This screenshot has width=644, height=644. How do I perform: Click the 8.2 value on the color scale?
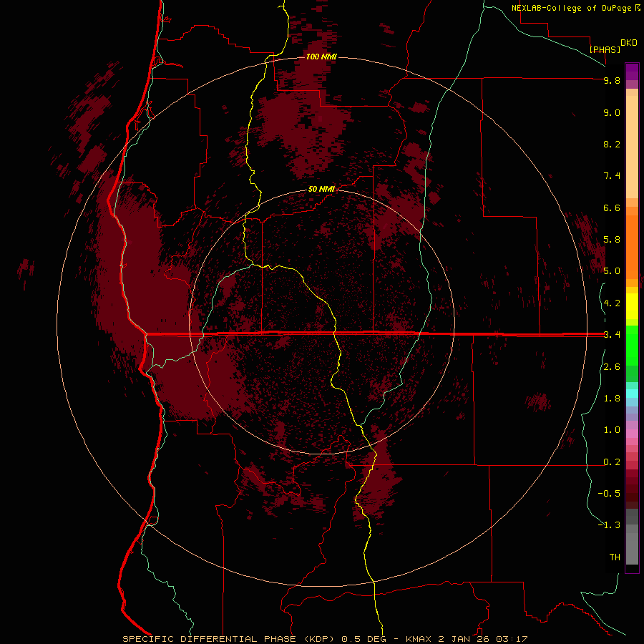click(612, 144)
